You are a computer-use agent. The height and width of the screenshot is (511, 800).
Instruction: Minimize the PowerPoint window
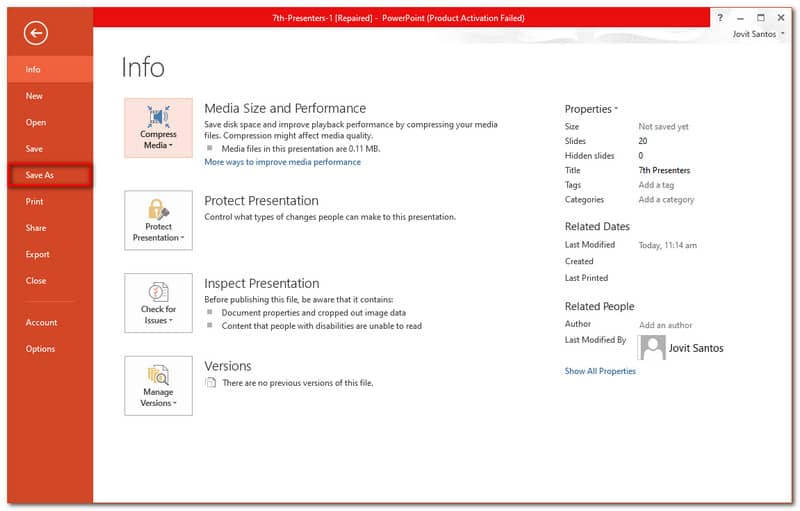pos(740,18)
